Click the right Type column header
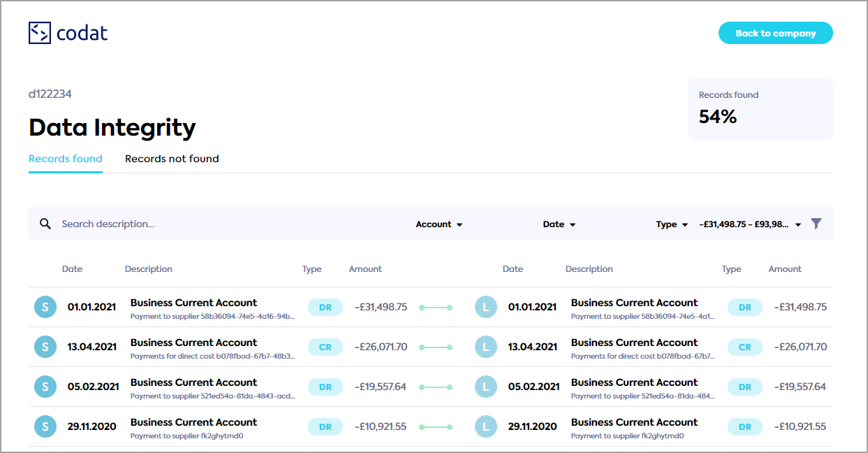 click(732, 269)
